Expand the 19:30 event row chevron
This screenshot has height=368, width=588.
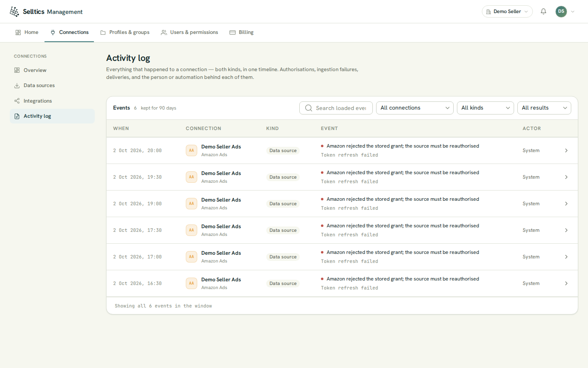[x=566, y=177]
